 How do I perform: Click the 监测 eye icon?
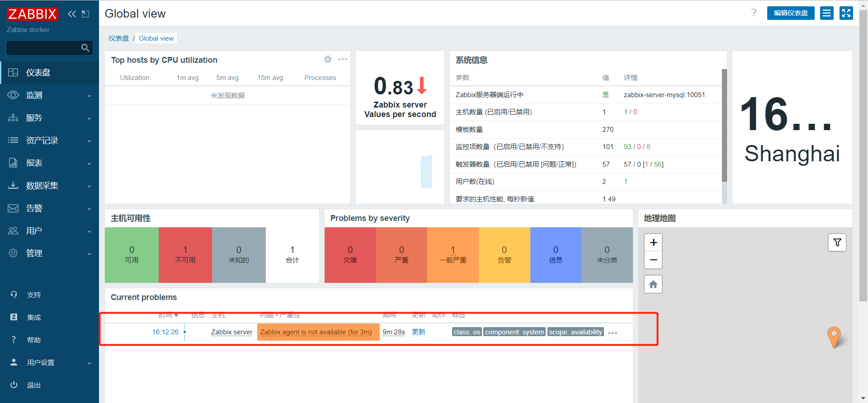tap(13, 95)
